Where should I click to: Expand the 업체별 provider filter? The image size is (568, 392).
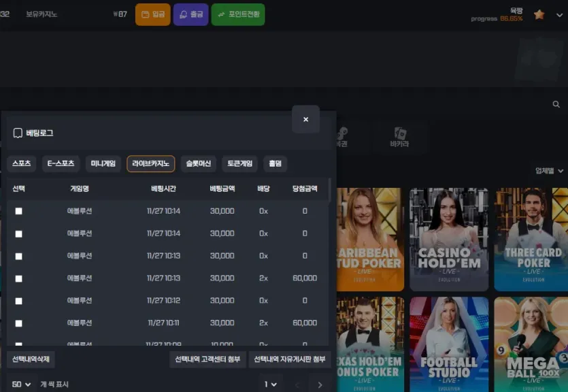549,171
